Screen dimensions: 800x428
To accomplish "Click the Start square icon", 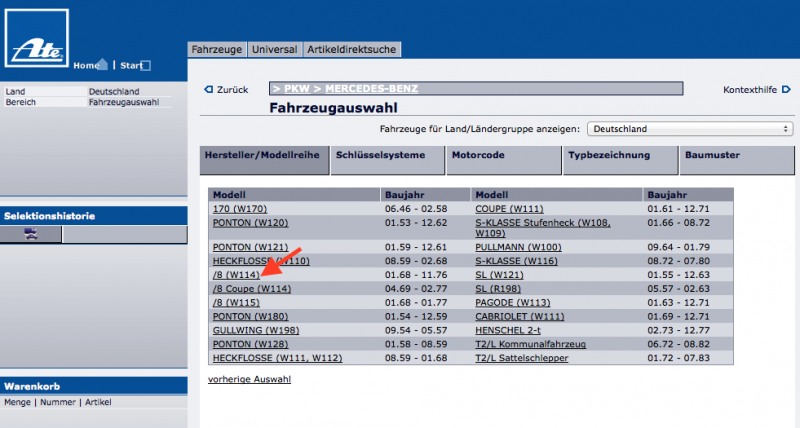I will click(x=146, y=66).
